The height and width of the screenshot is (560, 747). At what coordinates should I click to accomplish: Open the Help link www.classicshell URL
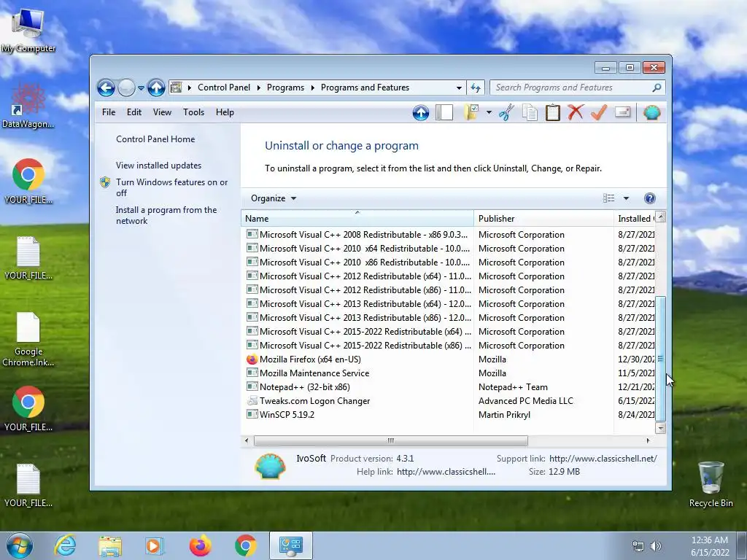pyautogui.click(x=446, y=472)
